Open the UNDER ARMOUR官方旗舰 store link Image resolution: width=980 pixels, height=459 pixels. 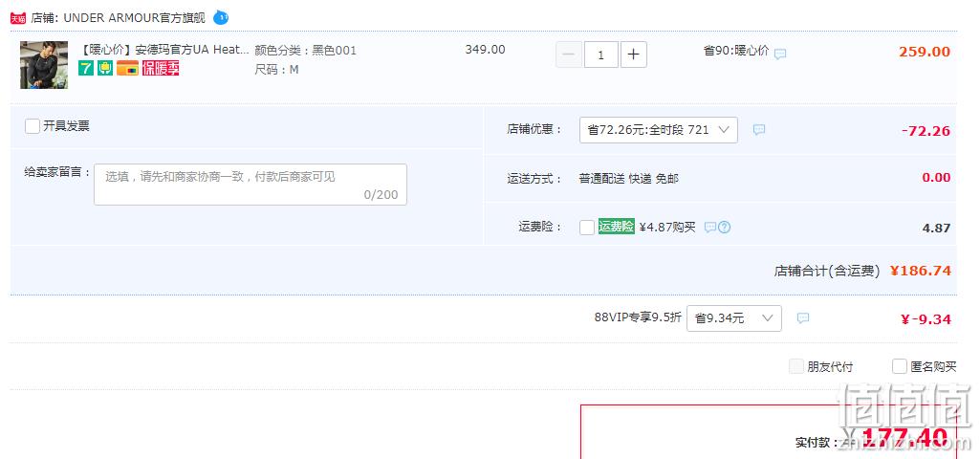135,17
